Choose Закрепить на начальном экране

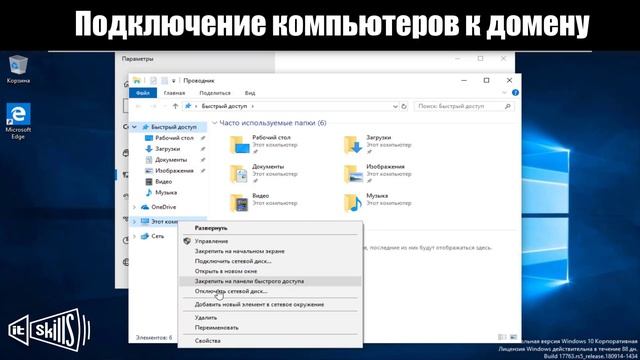pyautogui.click(x=270, y=251)
